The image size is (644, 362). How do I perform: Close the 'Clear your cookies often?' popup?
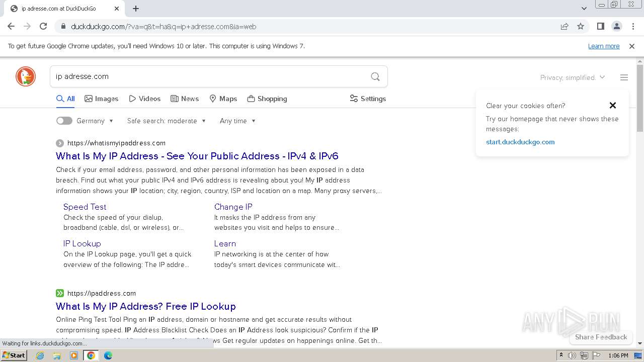[613, 105]
